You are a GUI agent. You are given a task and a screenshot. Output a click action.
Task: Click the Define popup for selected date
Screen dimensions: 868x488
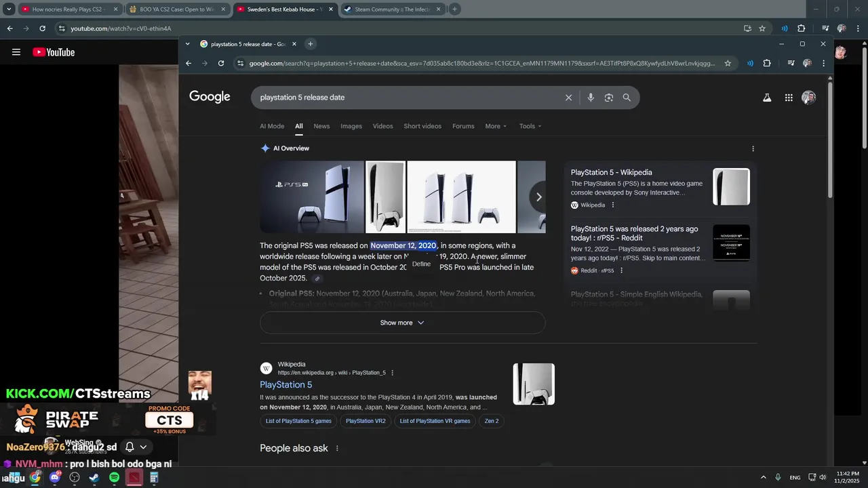[421, 264]
